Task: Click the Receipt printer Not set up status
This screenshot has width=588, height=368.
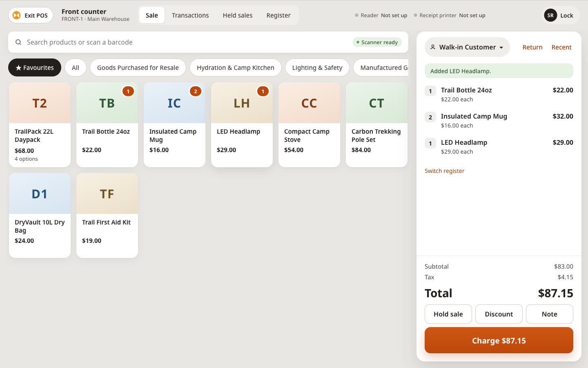Action: (x=450, y=15)
